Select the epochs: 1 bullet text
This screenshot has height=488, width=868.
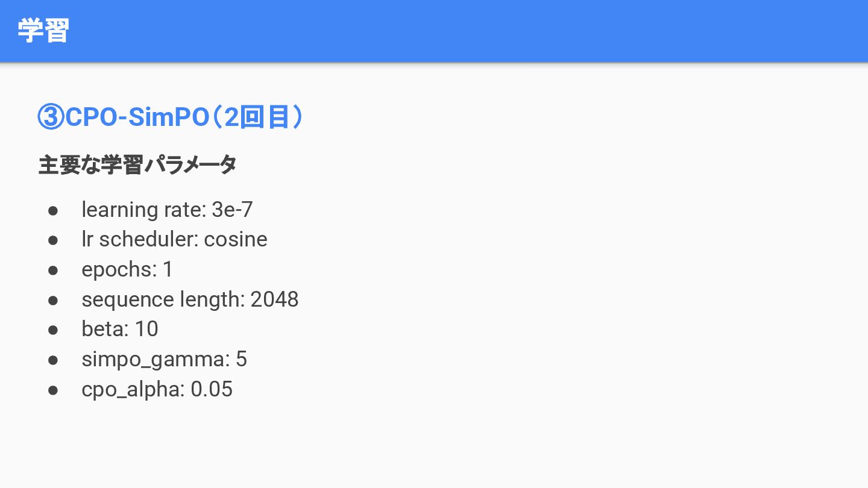[x=127, y=269]
